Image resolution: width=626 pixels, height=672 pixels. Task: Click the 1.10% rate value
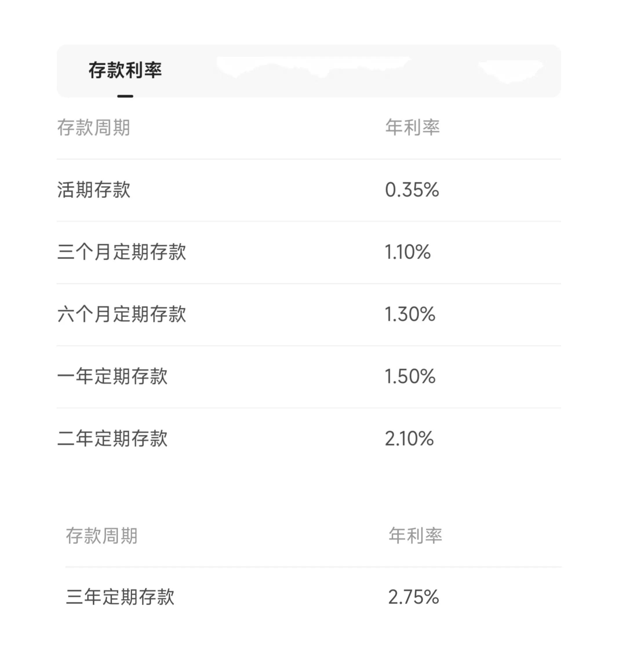pyautogui.click(x=408, y=252)
